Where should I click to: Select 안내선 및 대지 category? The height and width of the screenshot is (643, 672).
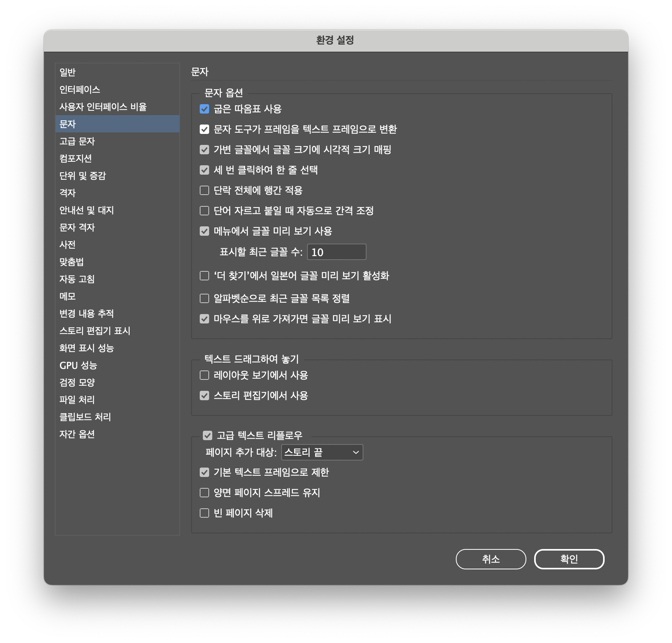tap(117, 210)
